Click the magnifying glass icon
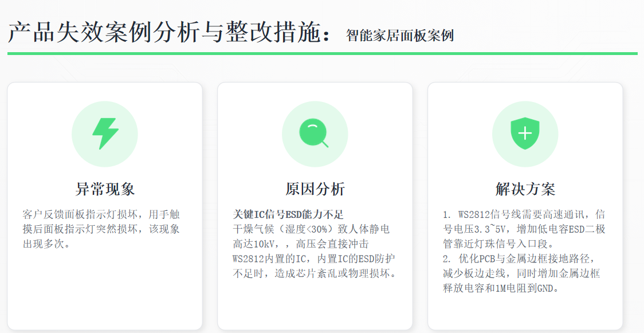The width and height of the screenshot is (644, 333). (x=314, y=134)
